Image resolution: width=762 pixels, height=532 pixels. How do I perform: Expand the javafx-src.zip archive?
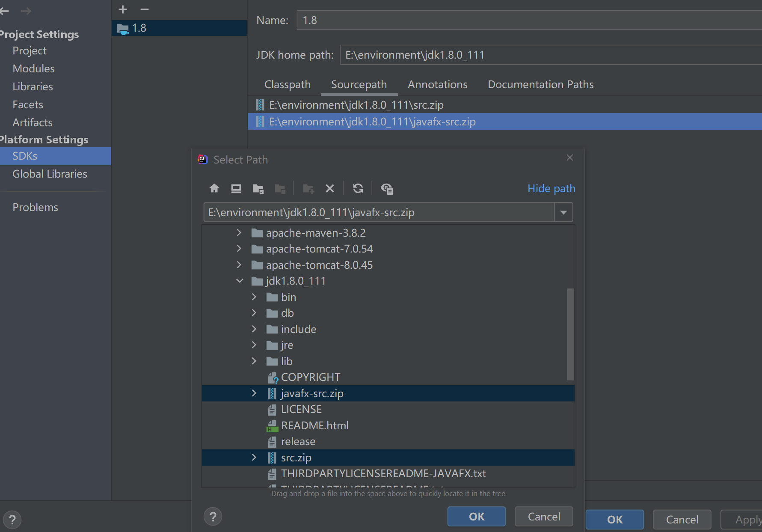coord(254,393)
